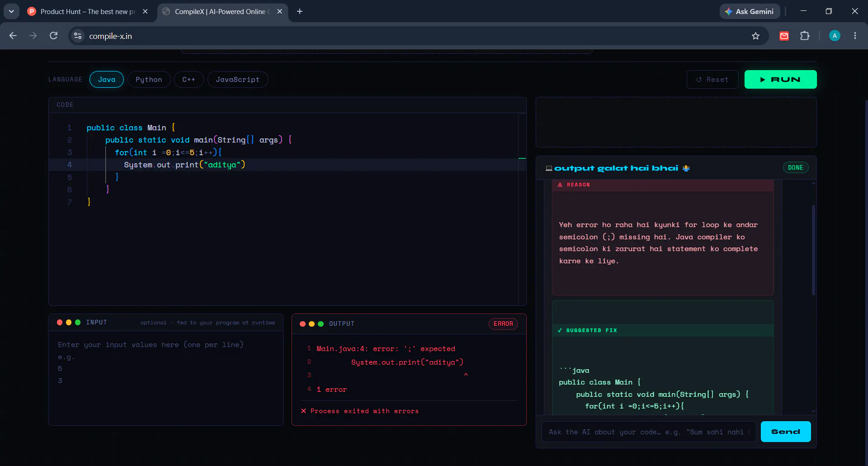Click the green dot on OUTPUT panel

[321, 324]
